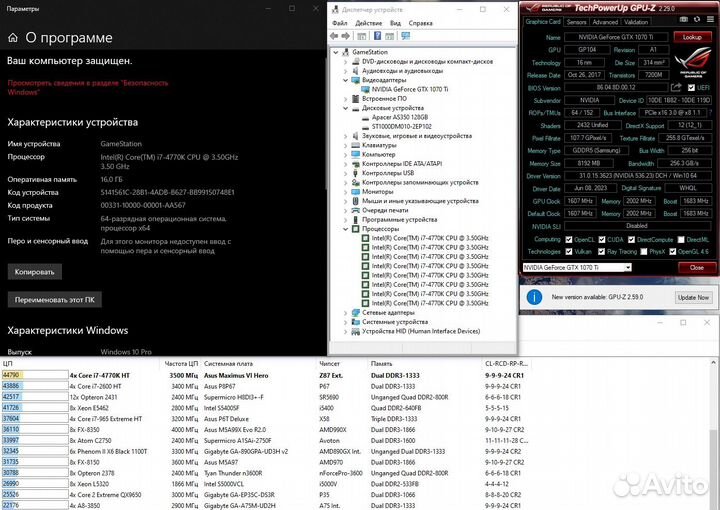Viewport: 720px width, 510px height.
Task: Click the Driver Version field in GPU-Z
Action: click(x=637, y=175)
